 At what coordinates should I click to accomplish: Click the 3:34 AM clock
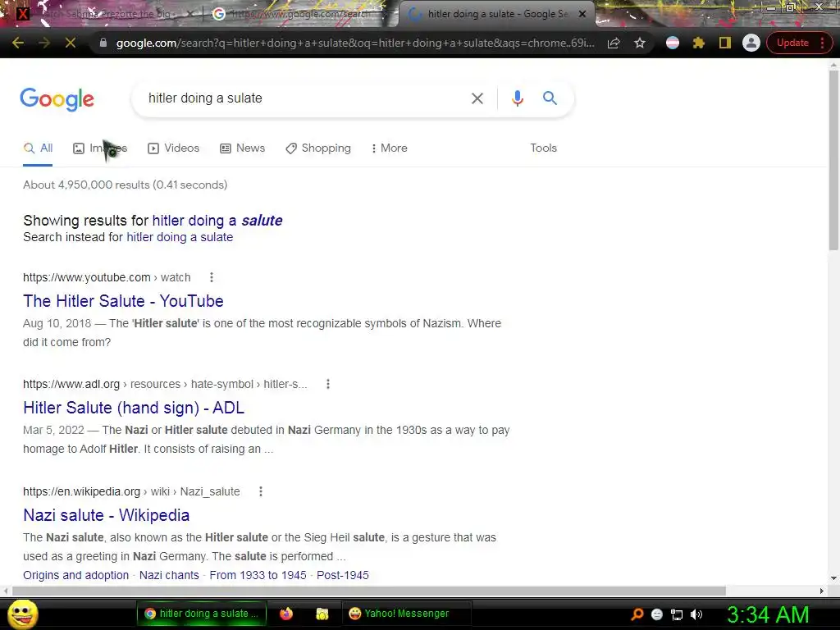pyautogui.click(x=768, y=615)
